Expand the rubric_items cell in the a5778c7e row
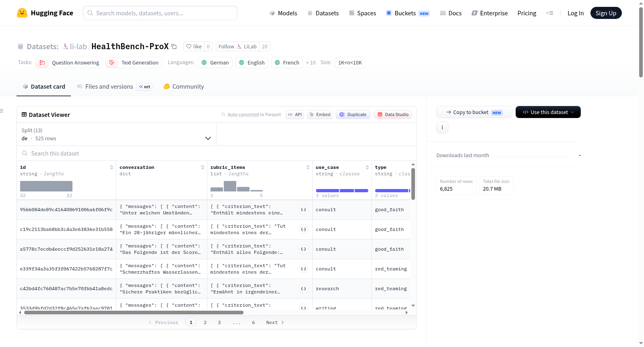Screen dimensions: 644x347 tap(303, 249)
